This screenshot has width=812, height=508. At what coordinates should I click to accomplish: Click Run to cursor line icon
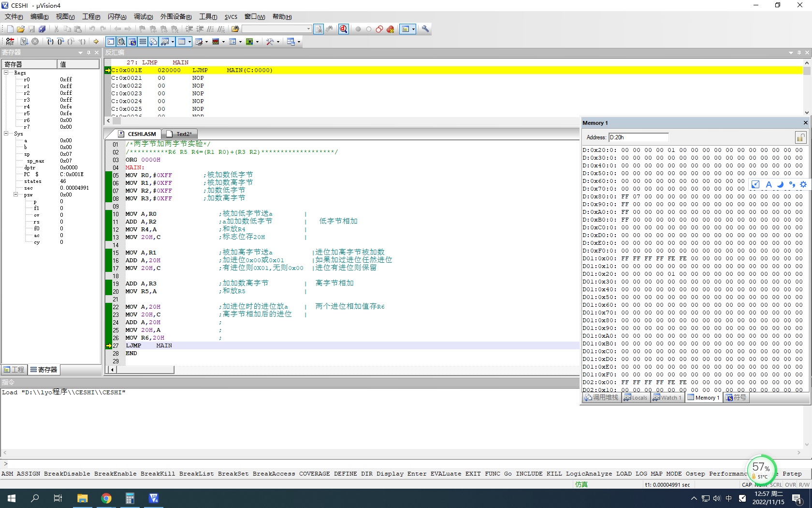(82, 42)
